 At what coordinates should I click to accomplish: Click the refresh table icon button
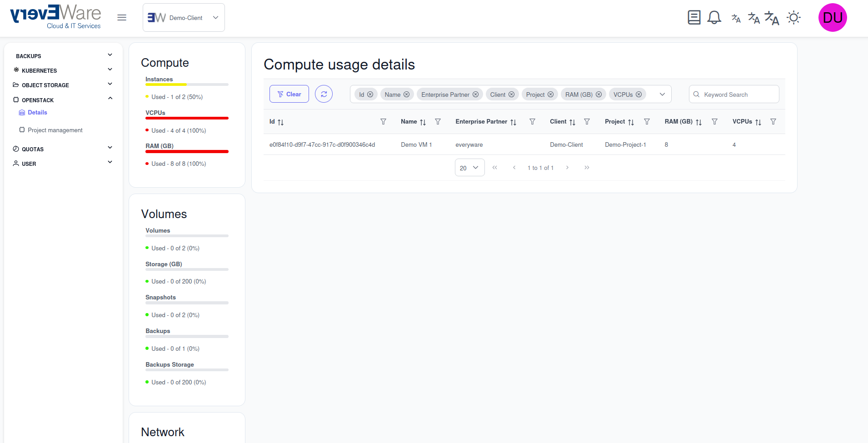(x=324, y=94)
